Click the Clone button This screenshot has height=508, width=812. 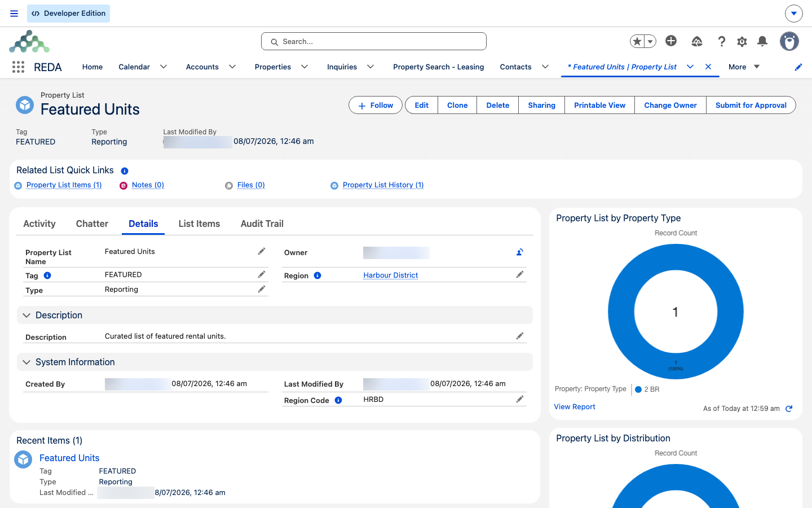pos(457,105)
